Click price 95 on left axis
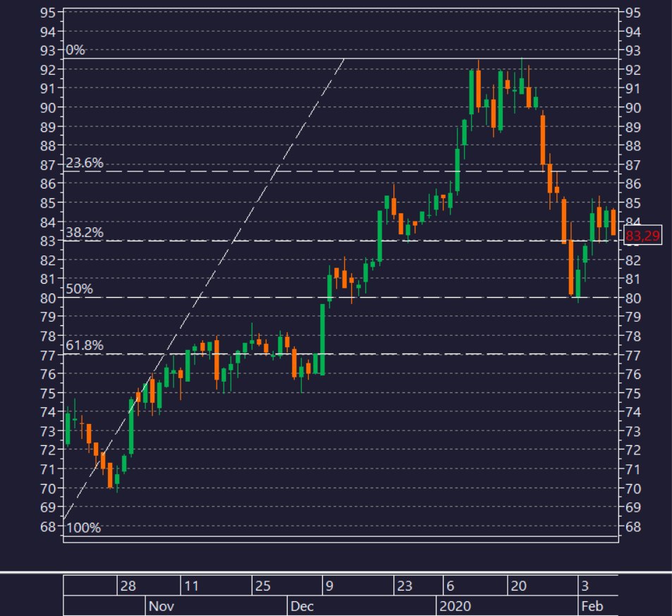This screenshot has height=616, width=672. [x=48, y=13]
